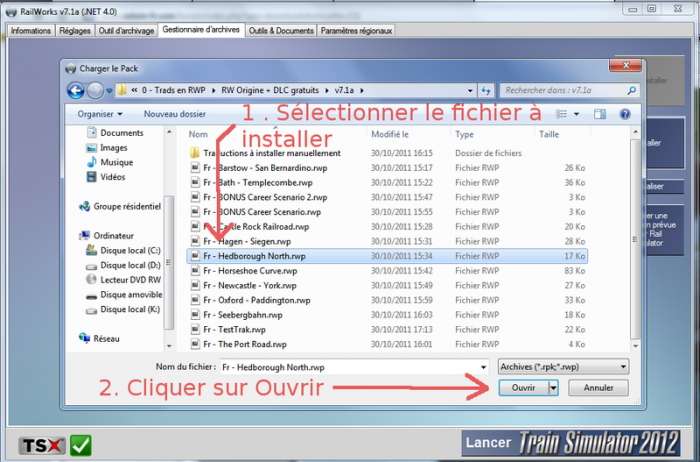Sort by Taille column header

pyautogui.click(x=549, y=134)
